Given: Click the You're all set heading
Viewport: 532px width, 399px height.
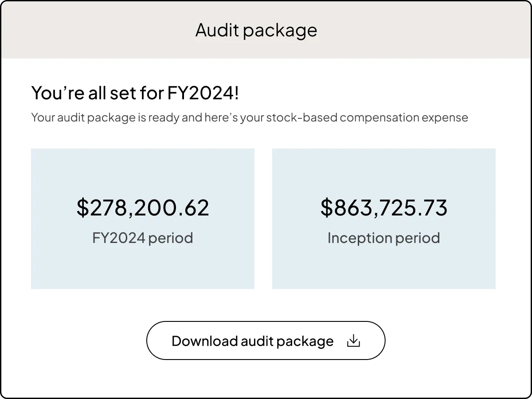Looking at the screenshot, I should (135, 93).
